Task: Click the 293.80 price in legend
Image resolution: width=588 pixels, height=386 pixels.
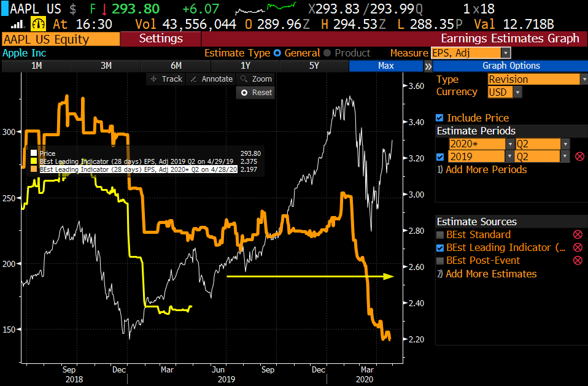Action: (x=250, y=153)
